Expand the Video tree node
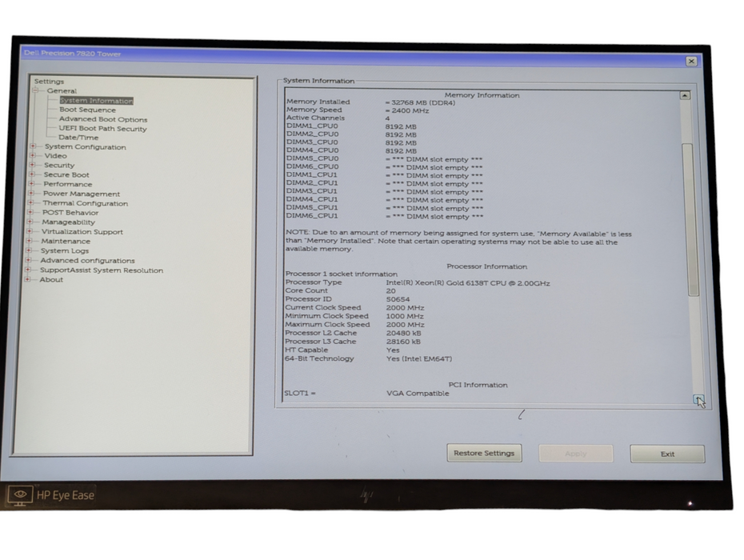744x560 pixels. 33,155
